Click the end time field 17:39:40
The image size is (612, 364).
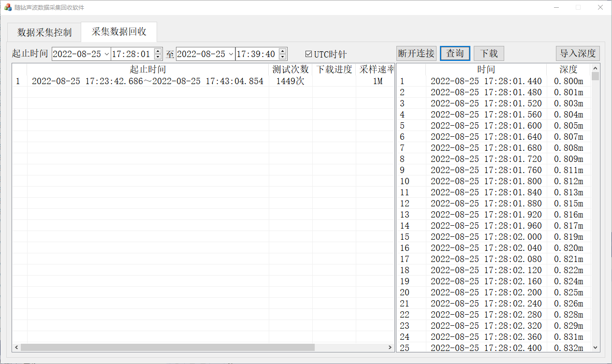(256, 54)
